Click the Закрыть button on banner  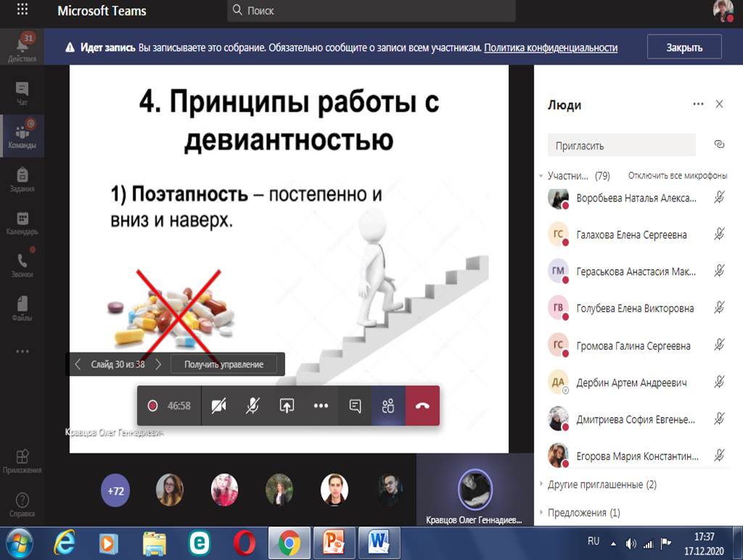[684, 48]
